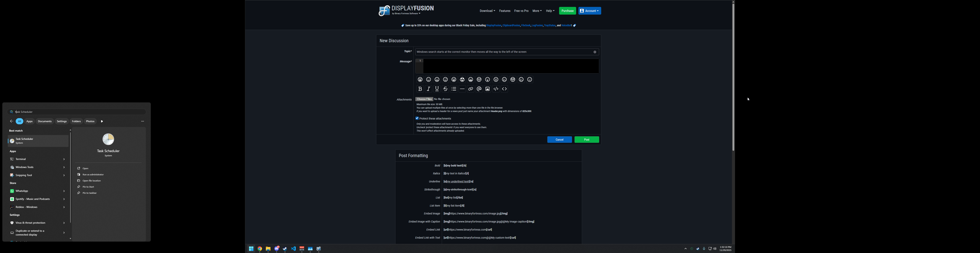980x253 pixels.
Task: Insert image using the picture icon
Action: click(x=487, y=89)
